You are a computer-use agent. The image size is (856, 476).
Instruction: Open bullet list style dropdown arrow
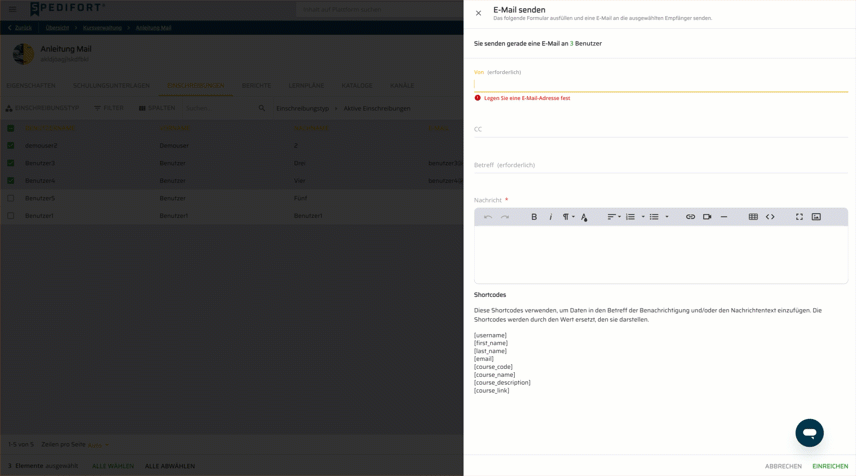(667, 217)
